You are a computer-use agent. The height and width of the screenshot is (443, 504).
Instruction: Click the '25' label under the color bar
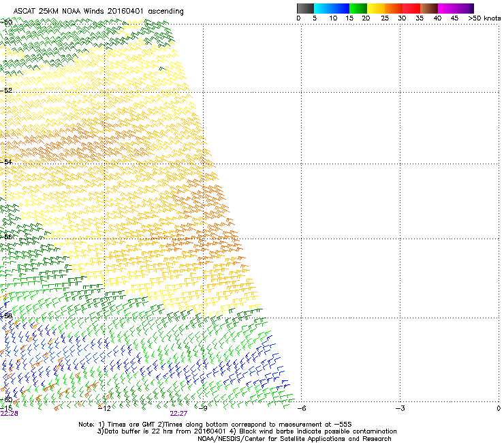pos(385,18)
